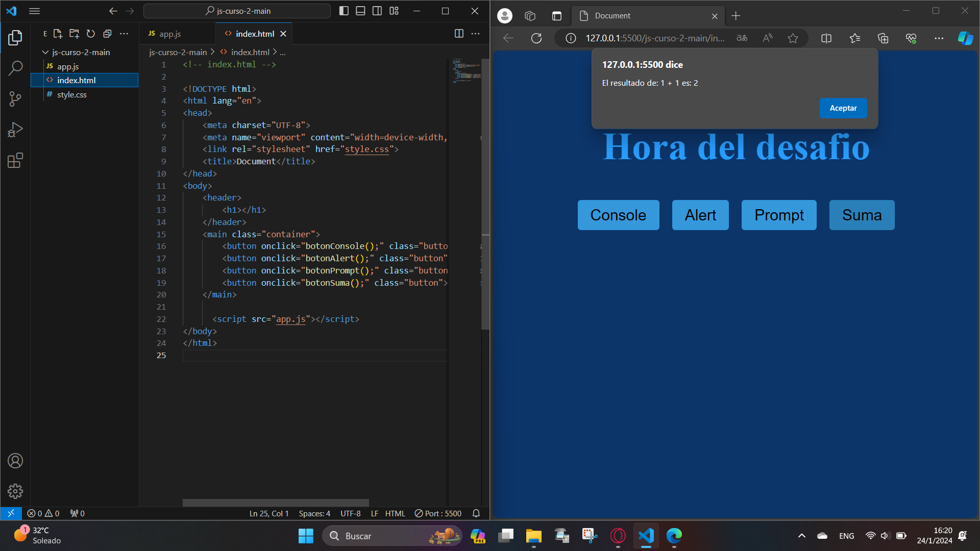Show errors and warnings in status bar
This screenshot has width=980, height=551.
[43, 513]
